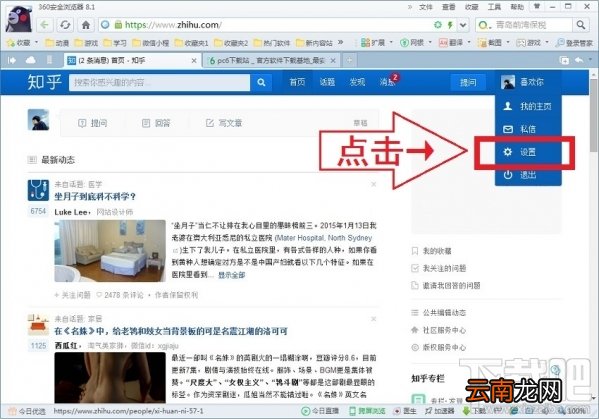Image resolution: width=599 pixels, height=419 pixels.
Task: Expand the 截图 dropdown arrow
Action: tap(508, 42)
